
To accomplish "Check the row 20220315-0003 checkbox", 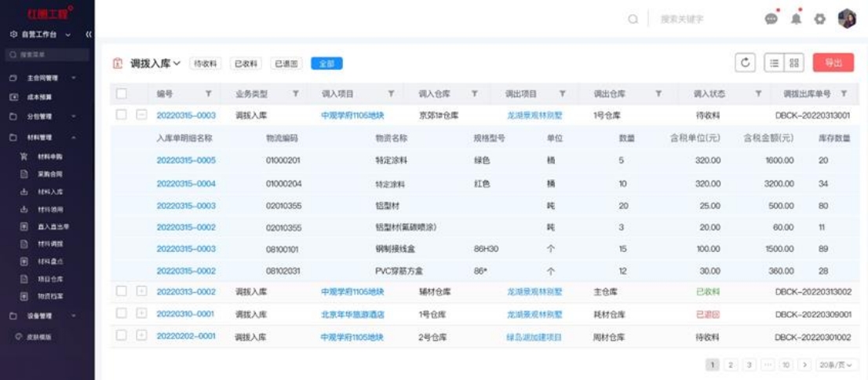I will [x=122, y=115].
